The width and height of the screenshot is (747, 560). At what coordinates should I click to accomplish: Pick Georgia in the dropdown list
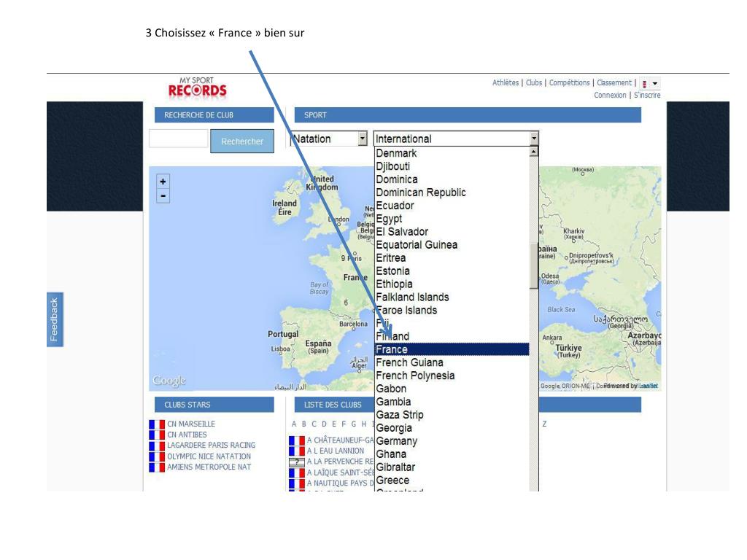pyautogui.click(x=452, y=427)
